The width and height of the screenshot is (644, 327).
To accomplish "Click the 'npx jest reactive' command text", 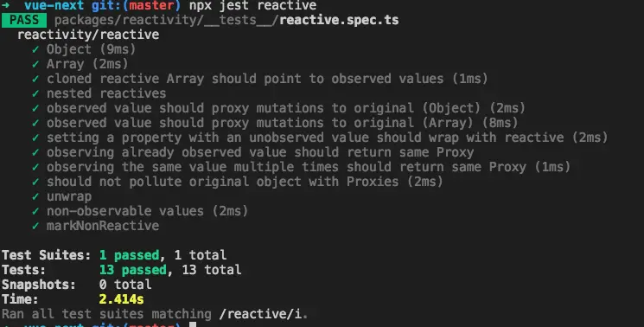I will 252,5.
